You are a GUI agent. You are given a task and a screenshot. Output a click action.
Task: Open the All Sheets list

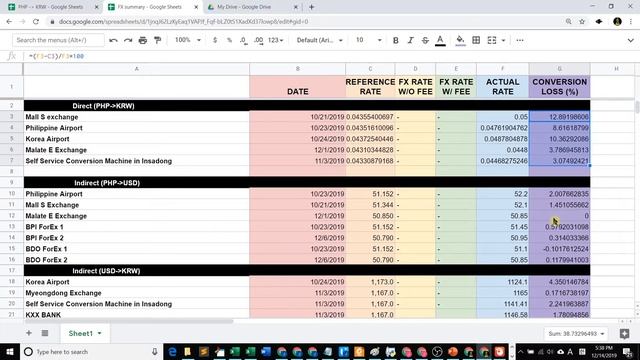pos(45,333)
